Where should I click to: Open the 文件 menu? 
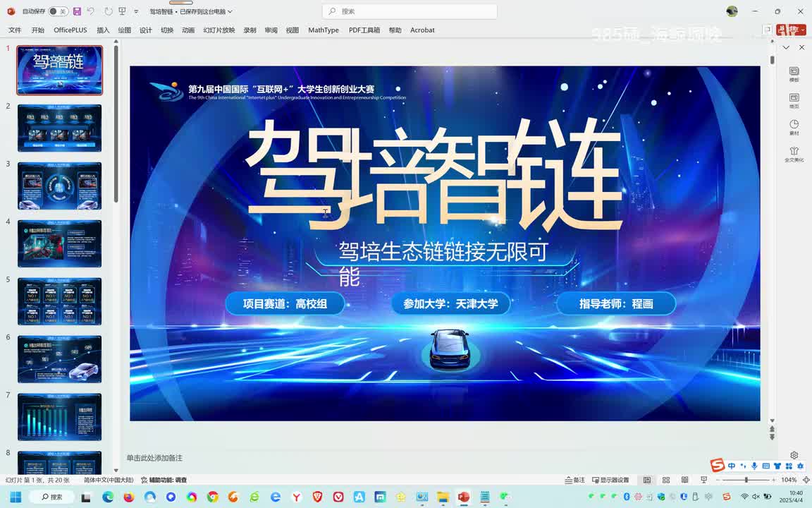[15, 30]
